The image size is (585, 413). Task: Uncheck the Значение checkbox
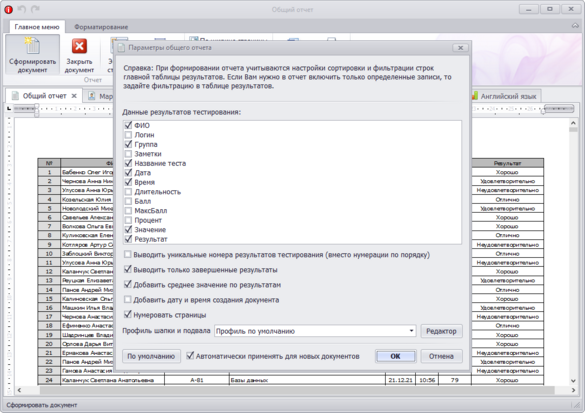pyautogui.click(x=128, y=230)
